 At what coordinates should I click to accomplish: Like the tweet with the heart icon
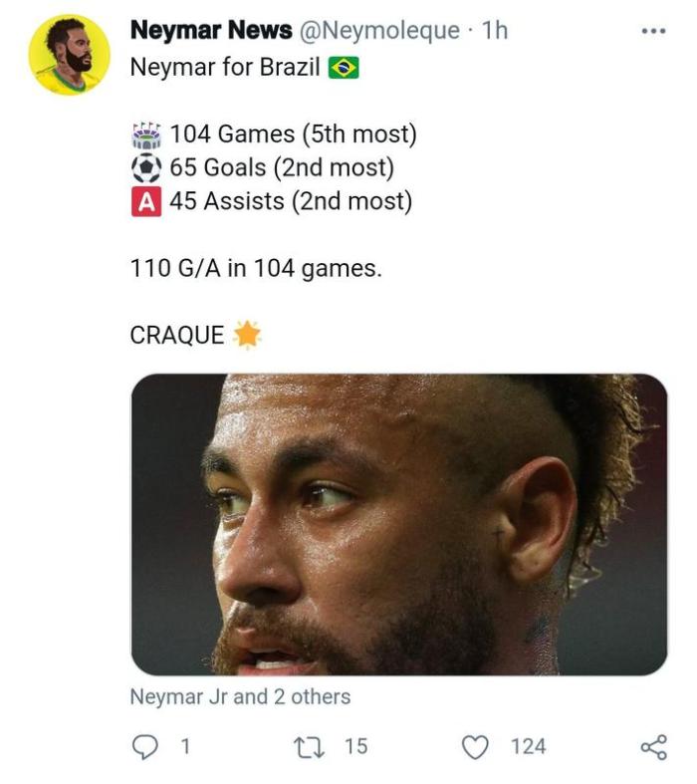point(478,746)
